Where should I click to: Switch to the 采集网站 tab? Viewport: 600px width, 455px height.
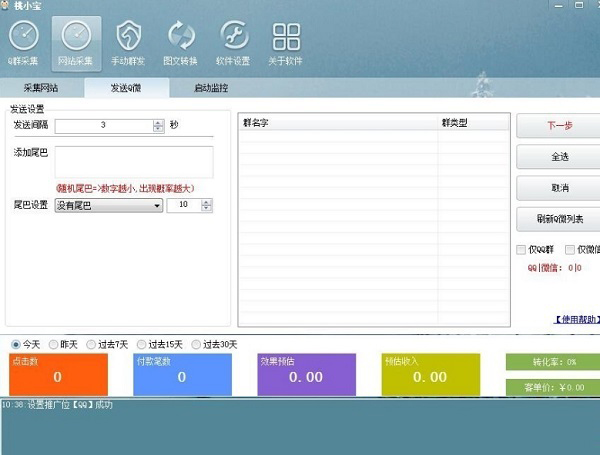coord(41,88)
